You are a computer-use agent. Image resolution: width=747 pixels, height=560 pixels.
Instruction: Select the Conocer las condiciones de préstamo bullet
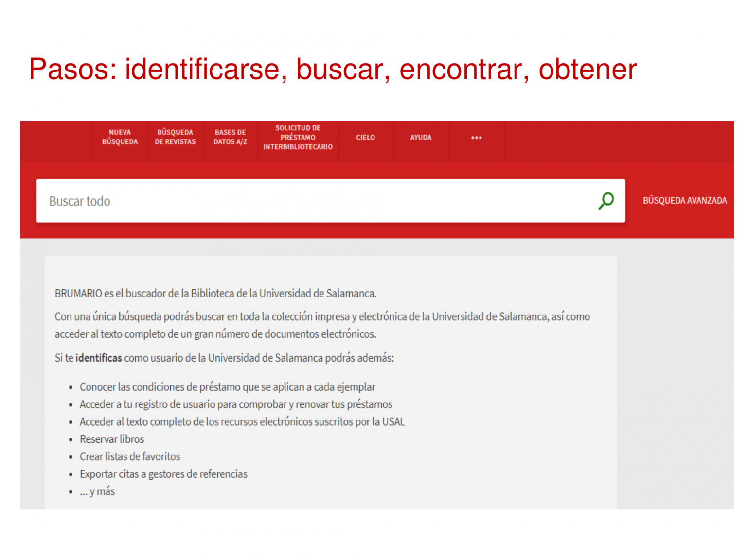click(x=227, y=387)
